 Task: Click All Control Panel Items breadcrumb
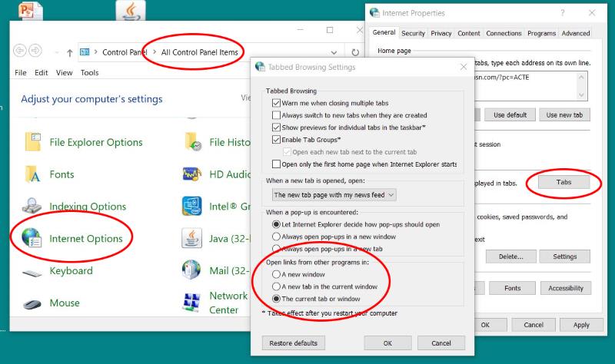[200, 52]
